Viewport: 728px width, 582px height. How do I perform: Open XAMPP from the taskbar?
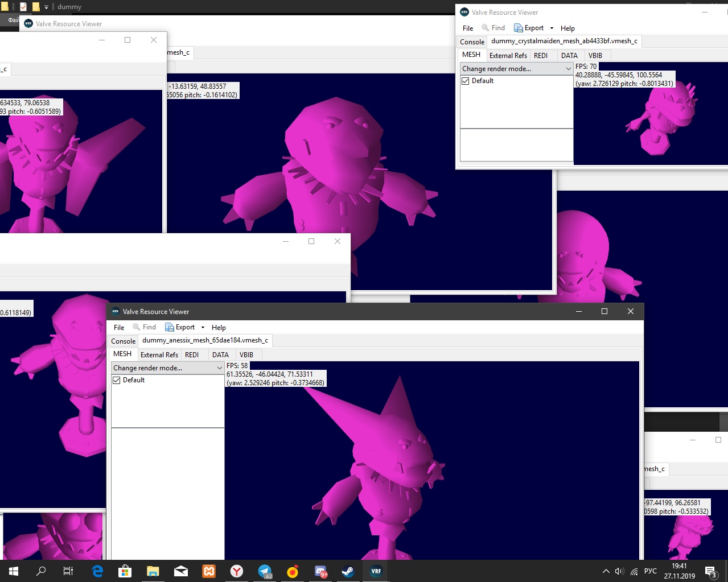point(209,571)
